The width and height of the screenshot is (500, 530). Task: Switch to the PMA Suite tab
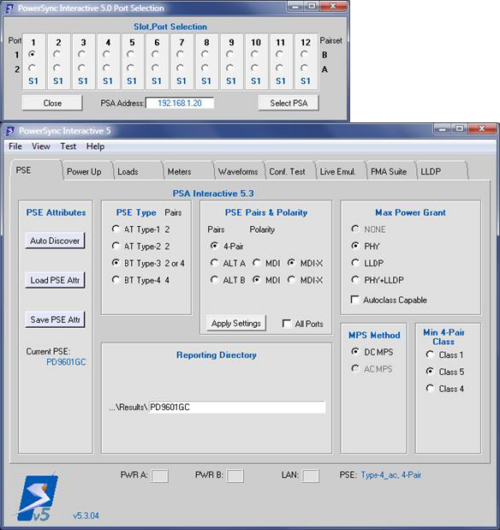391,171
